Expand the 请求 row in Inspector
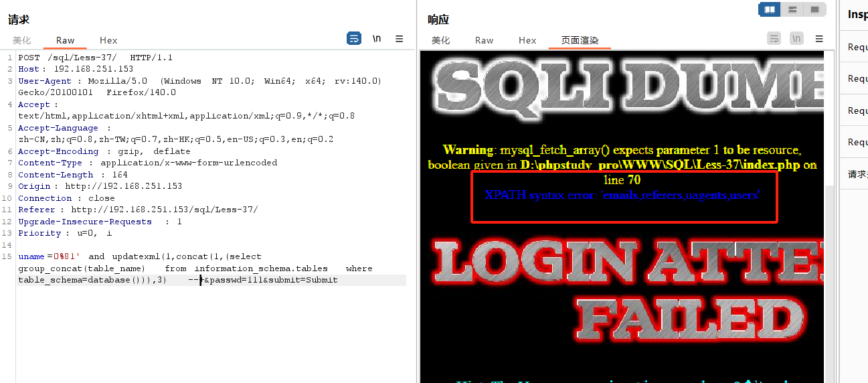 [857, 174]
